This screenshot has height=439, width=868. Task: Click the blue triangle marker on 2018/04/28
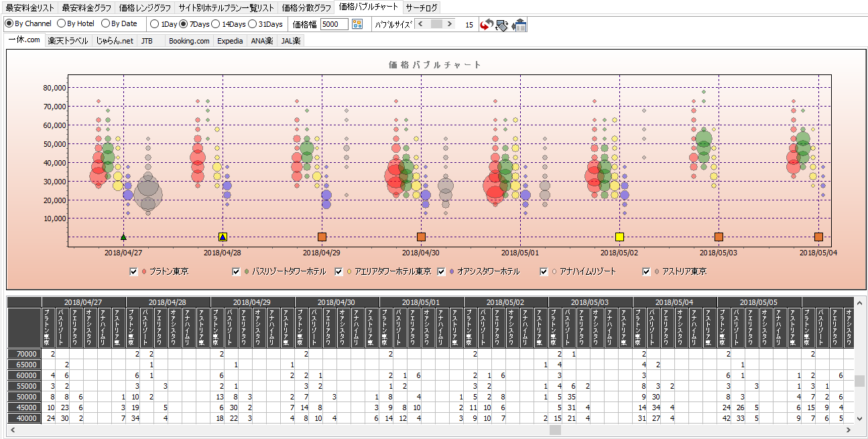pyautogui.click(x=223, y=237)
